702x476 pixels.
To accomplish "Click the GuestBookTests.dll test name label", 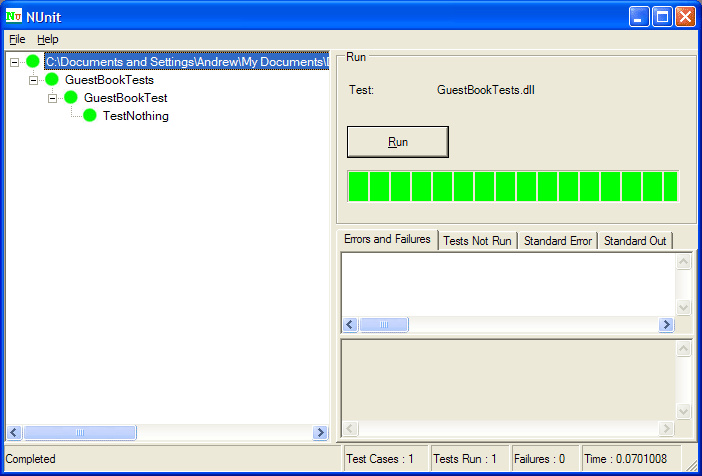I will (486, 90).
